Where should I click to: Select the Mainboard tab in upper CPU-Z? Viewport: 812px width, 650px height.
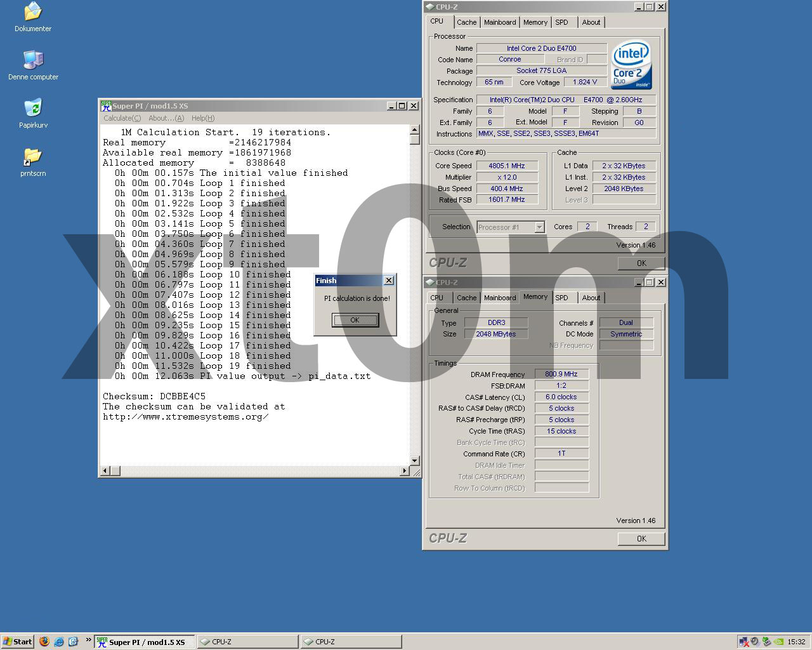(500, 22)
